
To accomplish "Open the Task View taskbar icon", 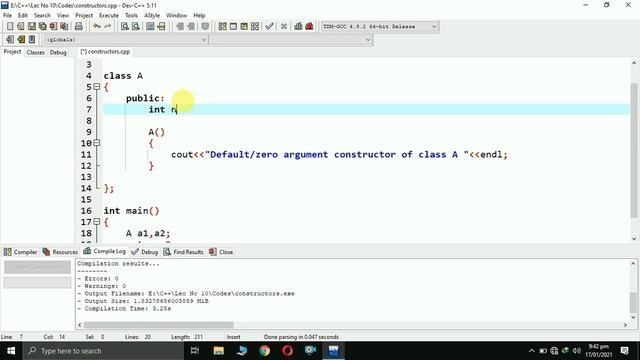I will pos(195,351).
